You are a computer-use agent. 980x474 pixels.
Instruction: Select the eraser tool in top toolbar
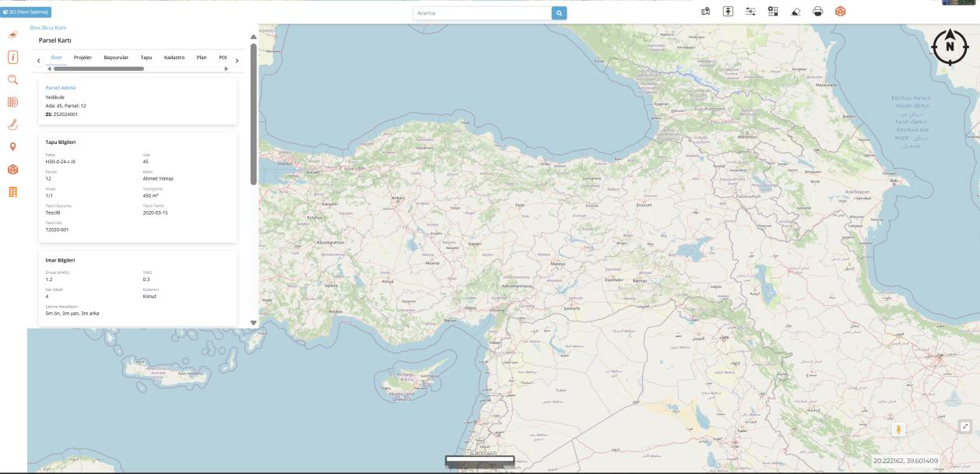coord(795,12)
